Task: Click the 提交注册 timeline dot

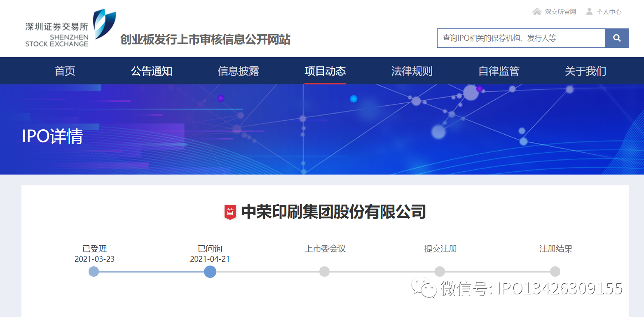Action: 440,272
